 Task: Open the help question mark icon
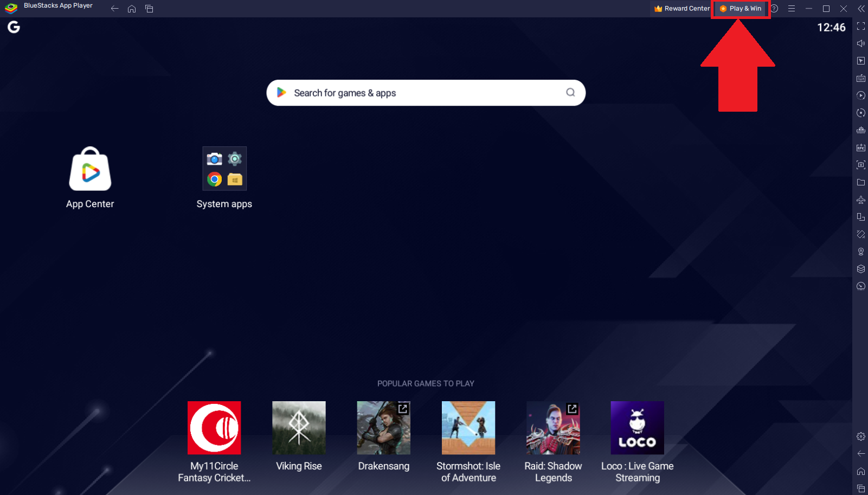click(774, 9)
